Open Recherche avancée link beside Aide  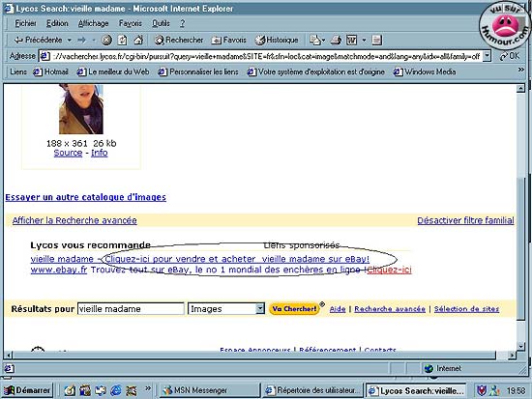tap(390, 309)
